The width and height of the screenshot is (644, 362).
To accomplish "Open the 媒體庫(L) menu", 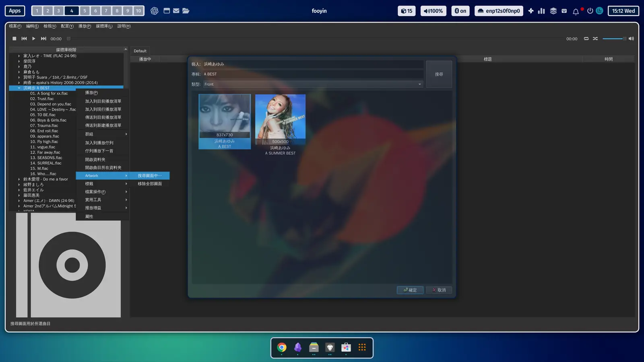I will (104, 26).
